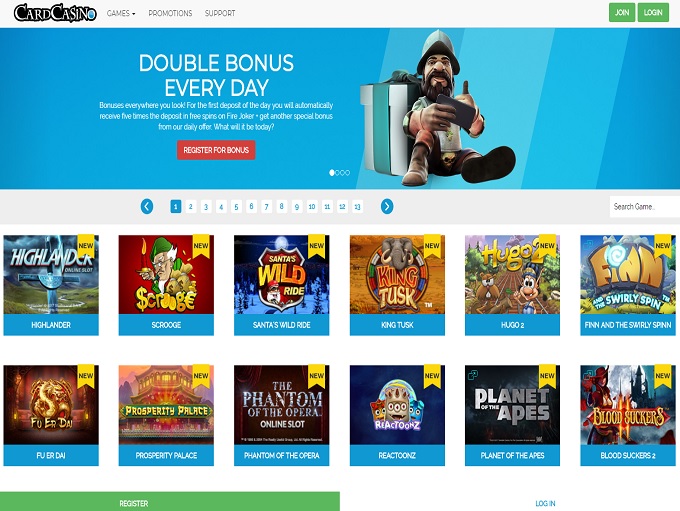Click the Search Game field

pyautogui.click(x=644, y=207)
